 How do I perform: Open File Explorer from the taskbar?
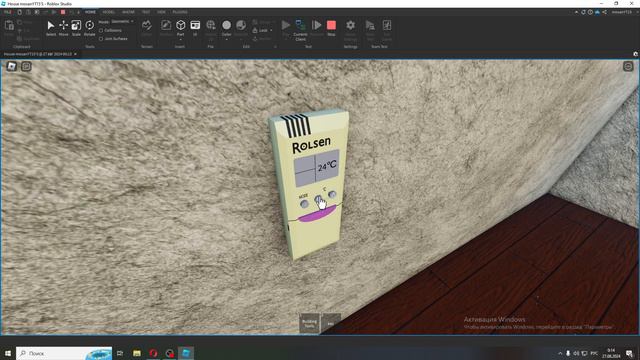[x=137, y=353]
